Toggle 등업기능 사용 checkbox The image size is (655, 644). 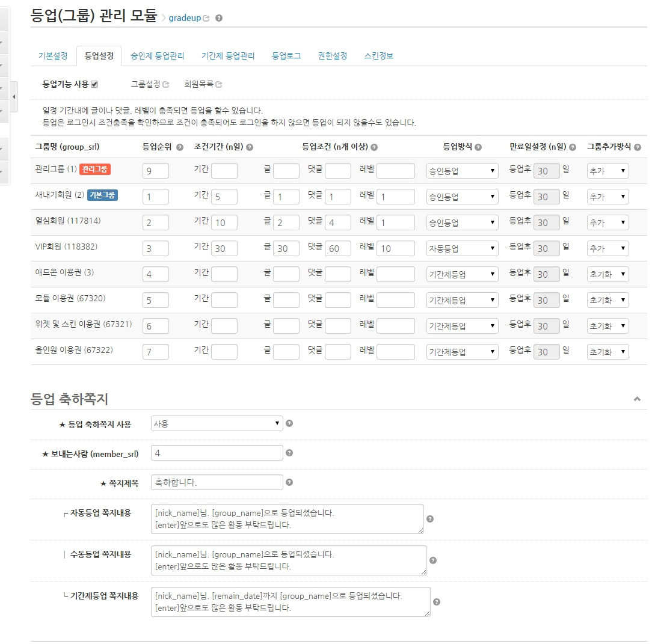click(95, 84)
